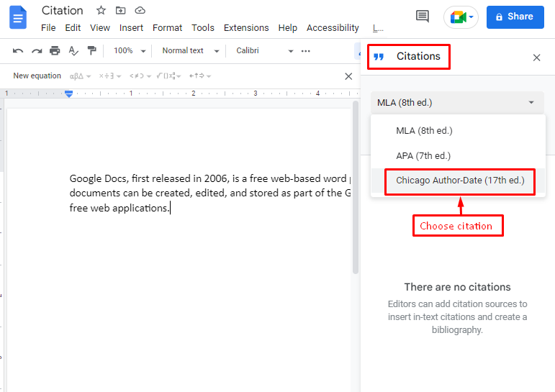Image resolution: width=555 pixels, height=392 pixels.
Task: Rename the Citation document title
Action: pyautogui.click(x=63, y=11)
